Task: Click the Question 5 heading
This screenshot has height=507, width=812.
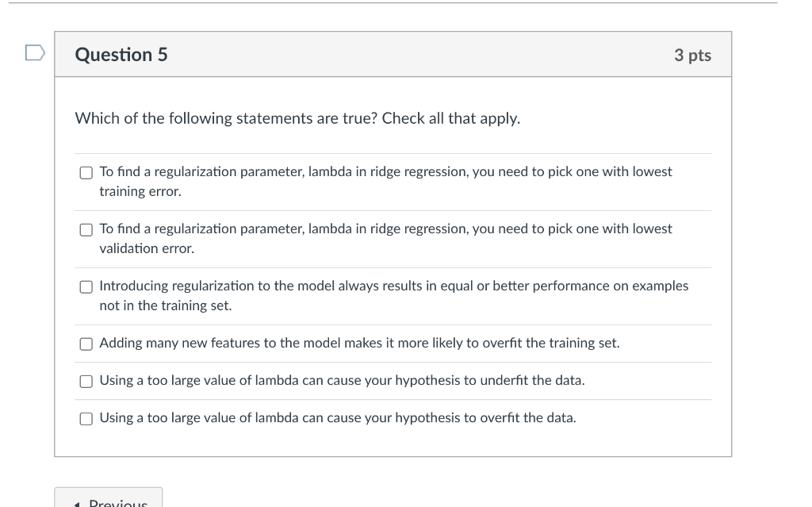Action: tap(121, 55)
